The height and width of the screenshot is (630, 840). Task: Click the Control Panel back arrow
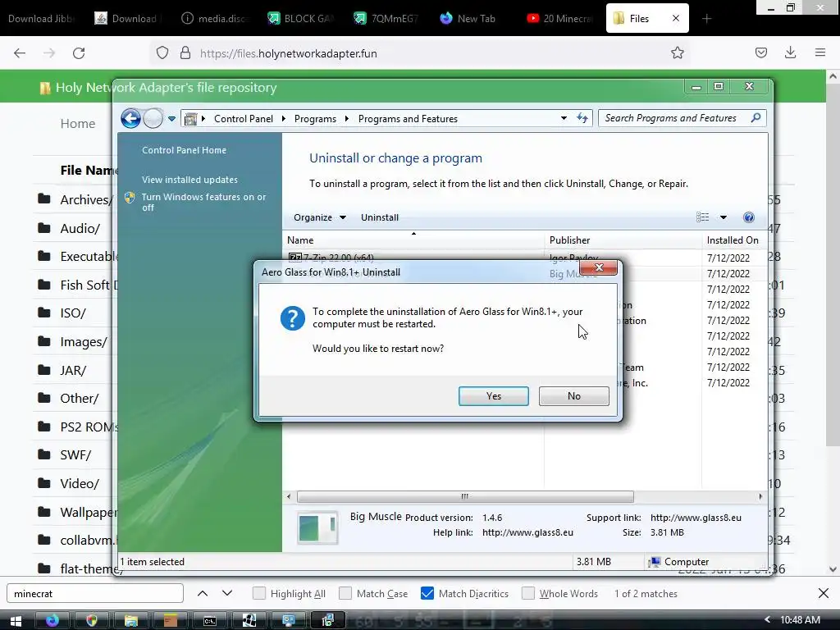(x=130, y=118)
